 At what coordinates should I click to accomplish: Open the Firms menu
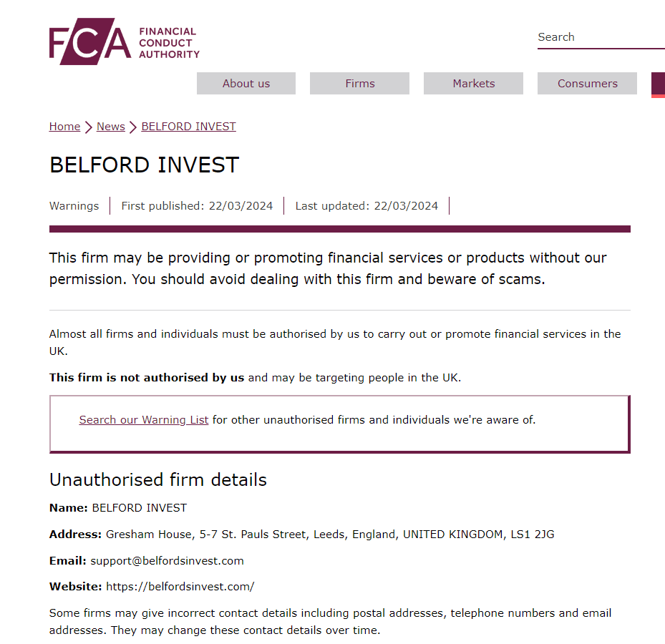(359, 84)
